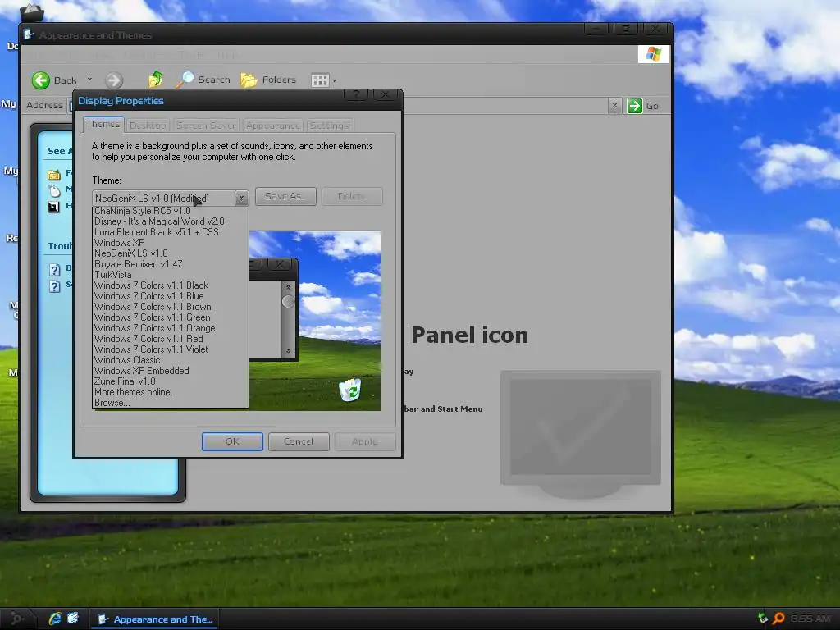This screenshot has height=630, width=840.
Task: Choose the Browse... option
Action: tap(171, 403)
